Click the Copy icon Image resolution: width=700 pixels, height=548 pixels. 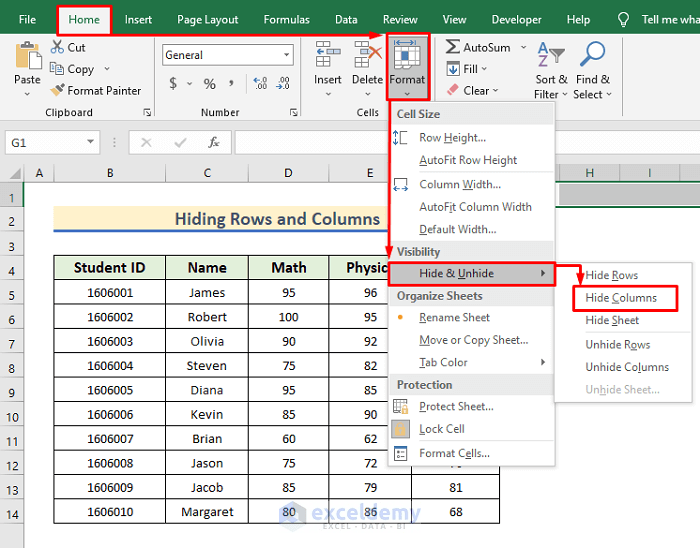(57, 68)
